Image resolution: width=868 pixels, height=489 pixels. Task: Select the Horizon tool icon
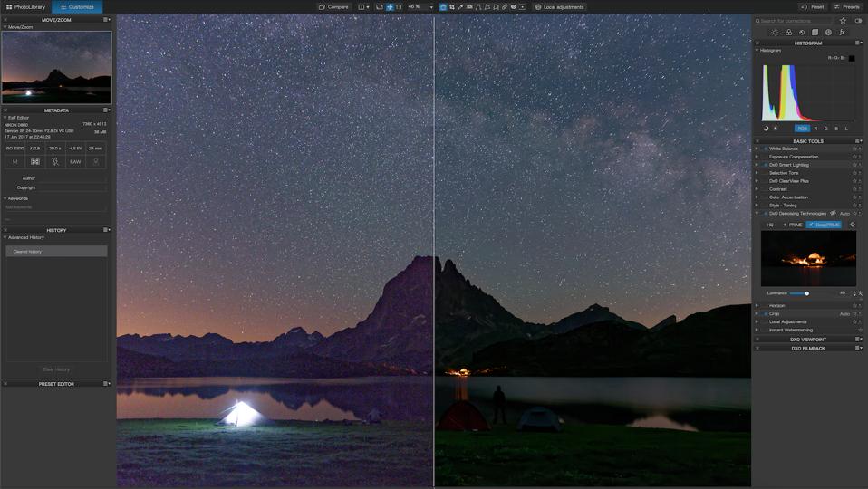469,7
